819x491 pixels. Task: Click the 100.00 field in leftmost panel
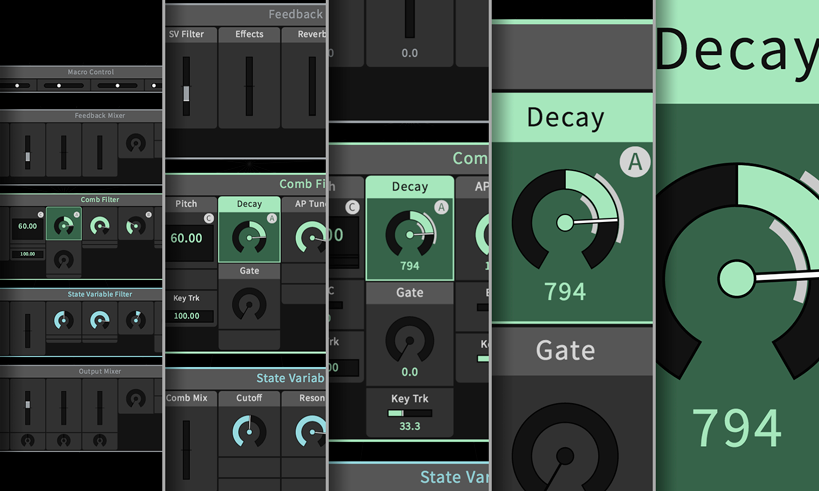pyautogui.click(x=27, y=254)
